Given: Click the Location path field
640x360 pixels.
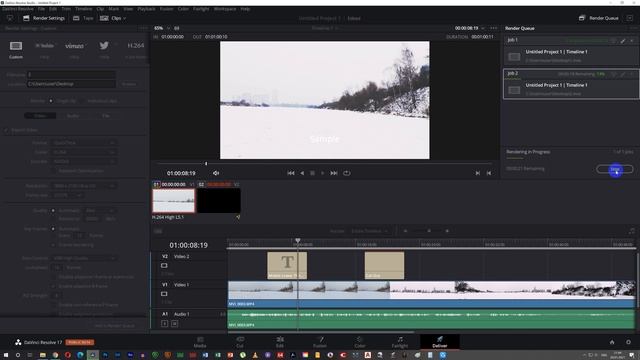Looking at the screenshot, I should click(71, 84).
